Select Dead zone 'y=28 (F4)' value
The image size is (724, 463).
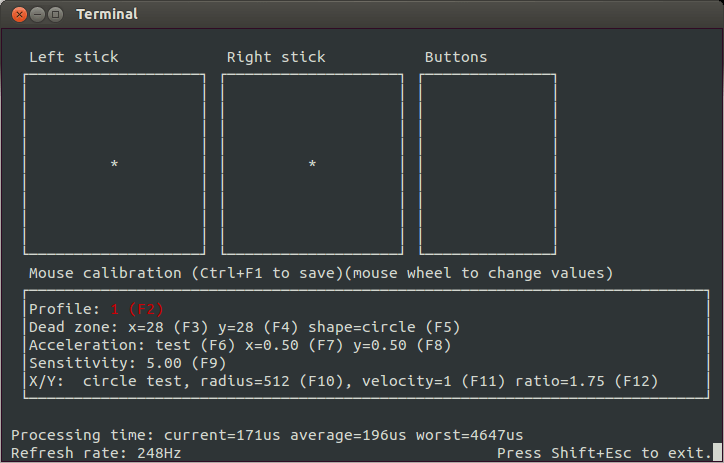[258, 327]
